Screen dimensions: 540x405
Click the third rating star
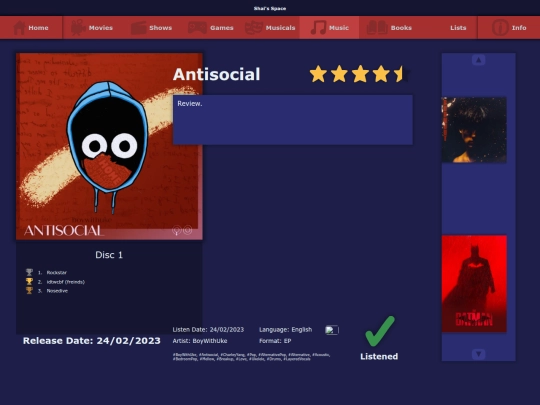pos(360,74)
